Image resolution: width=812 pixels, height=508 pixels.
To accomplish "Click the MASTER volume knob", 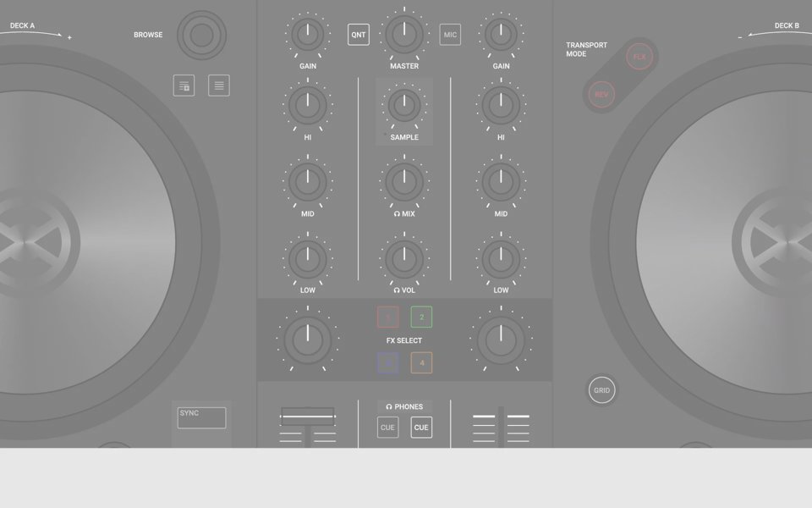I will [404, 34].
